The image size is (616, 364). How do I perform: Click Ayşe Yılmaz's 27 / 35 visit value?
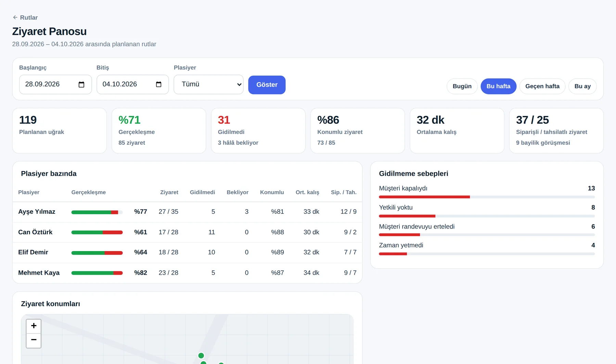[168, 212]
